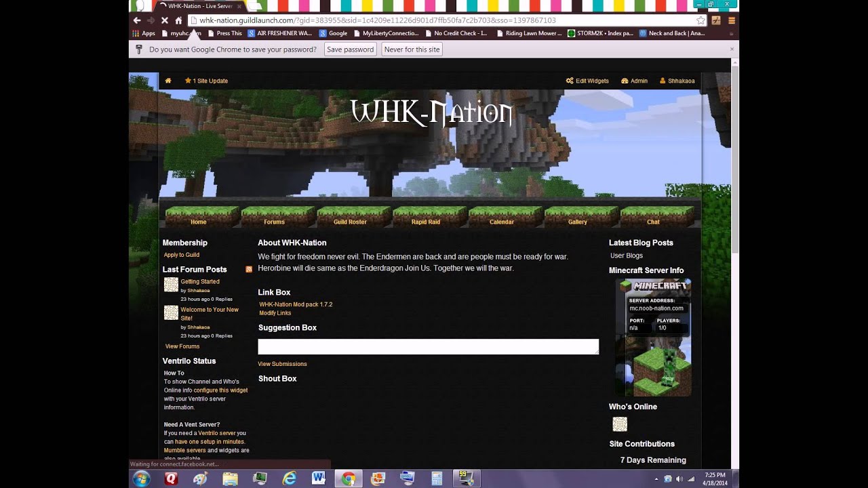Open the Chrome menu (three lines)
The height and width of the screenshot is (488, 868).
click(x=732, y=20)
